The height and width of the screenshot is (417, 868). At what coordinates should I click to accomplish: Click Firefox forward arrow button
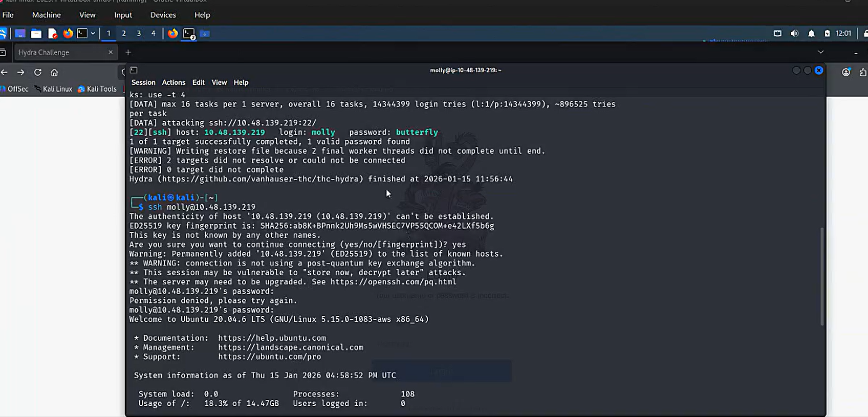tap(21, 73)
